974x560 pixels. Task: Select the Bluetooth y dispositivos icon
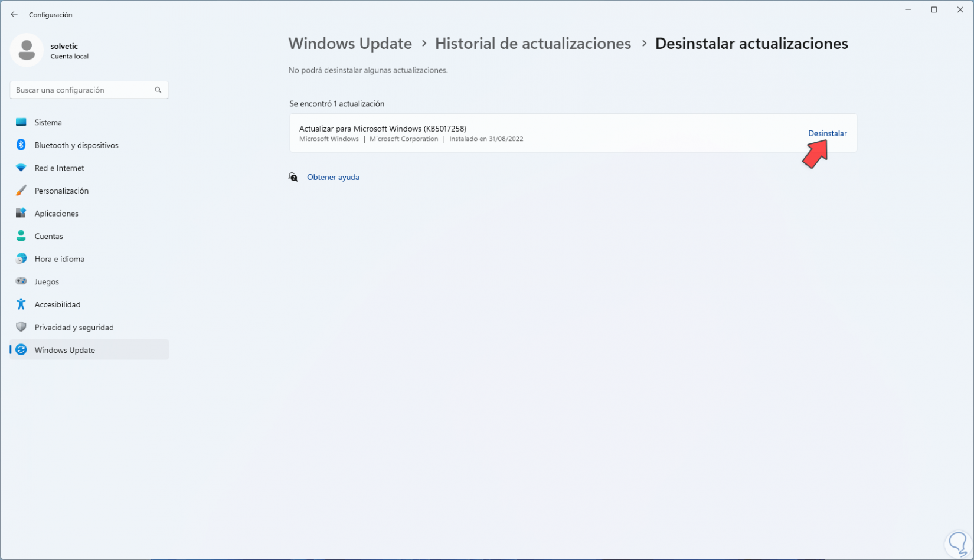point(21,145)
